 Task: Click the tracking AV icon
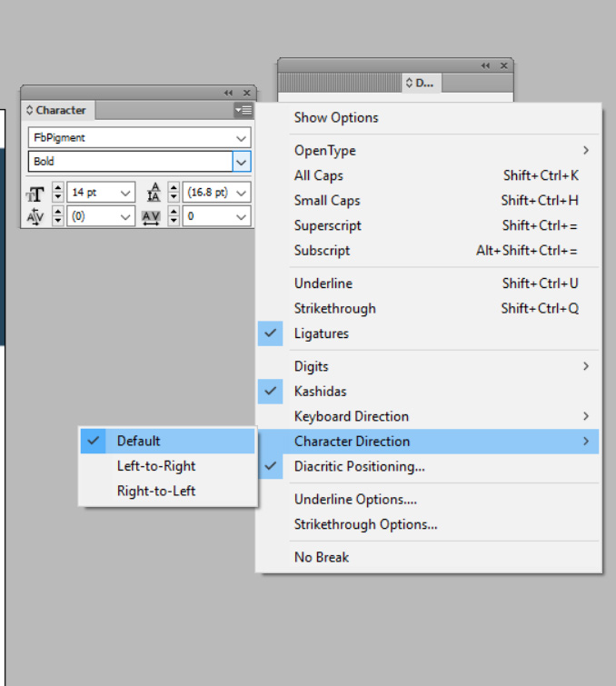(x=152, y=217)
